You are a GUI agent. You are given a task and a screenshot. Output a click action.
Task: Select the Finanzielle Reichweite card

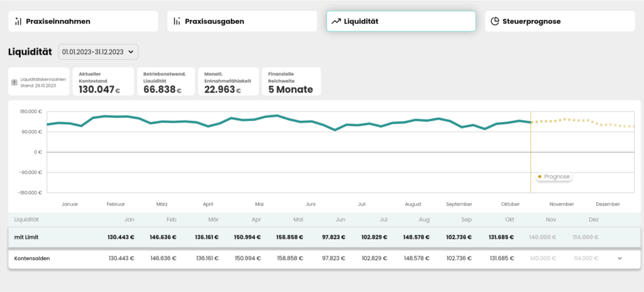[291, 82]
